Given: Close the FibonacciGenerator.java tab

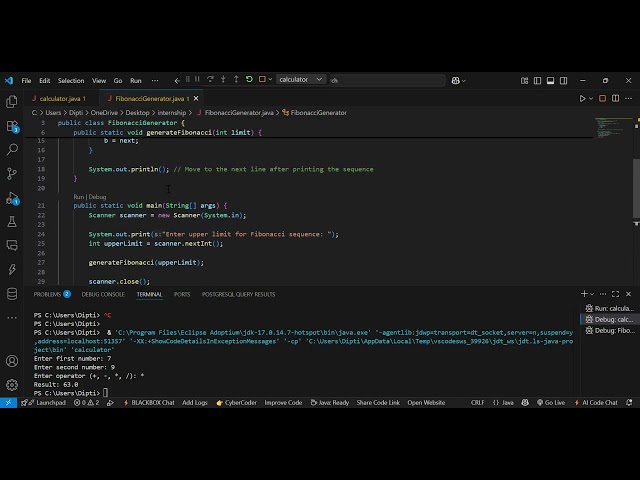Looking at the screenshot, I should point(196,98).
